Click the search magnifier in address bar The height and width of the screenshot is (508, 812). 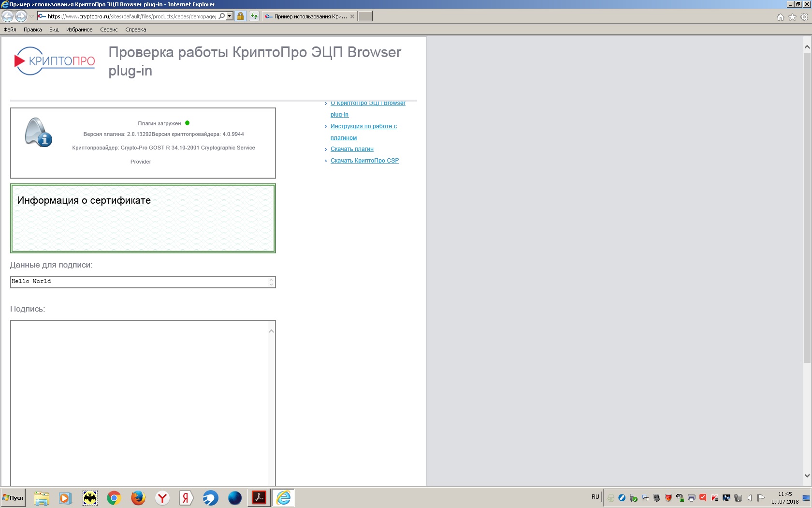click(x=222, y=16)
